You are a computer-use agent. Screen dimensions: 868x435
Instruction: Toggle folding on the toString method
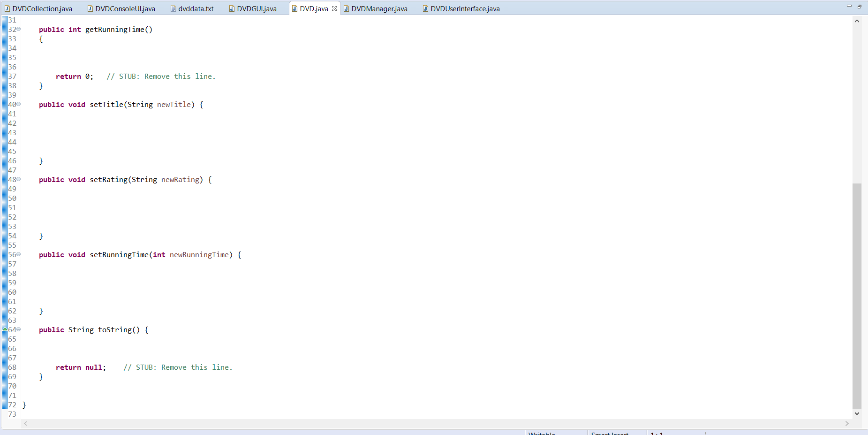click(19, 329)
